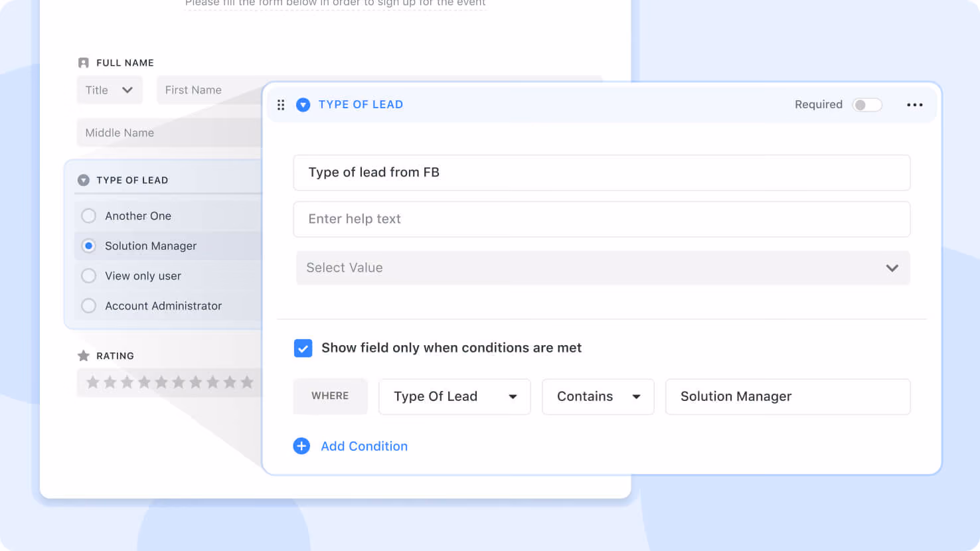Open the Contains operator dropdown
Screen dimensions: 980x551
pyautogui.click(x=598, y=397)
